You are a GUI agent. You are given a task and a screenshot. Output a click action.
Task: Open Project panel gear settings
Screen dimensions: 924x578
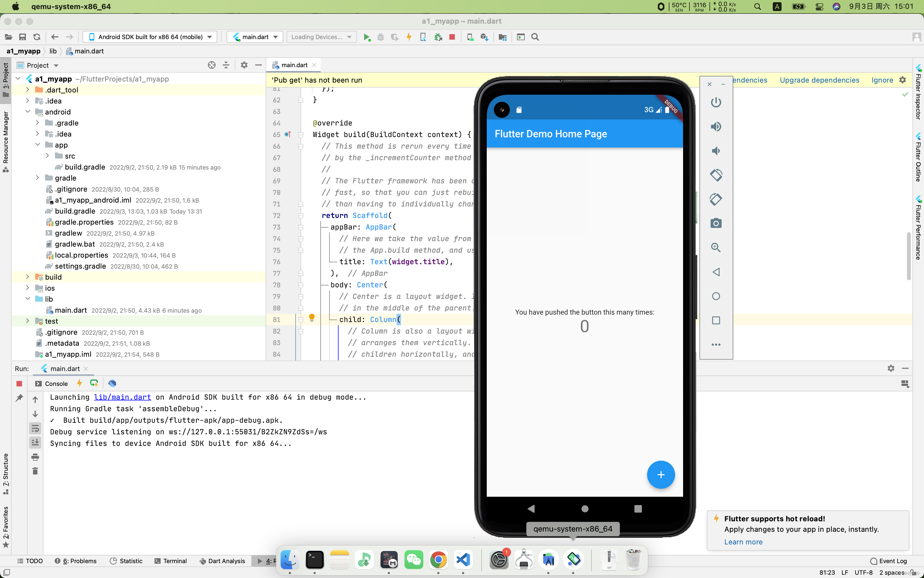coord(244,65)
